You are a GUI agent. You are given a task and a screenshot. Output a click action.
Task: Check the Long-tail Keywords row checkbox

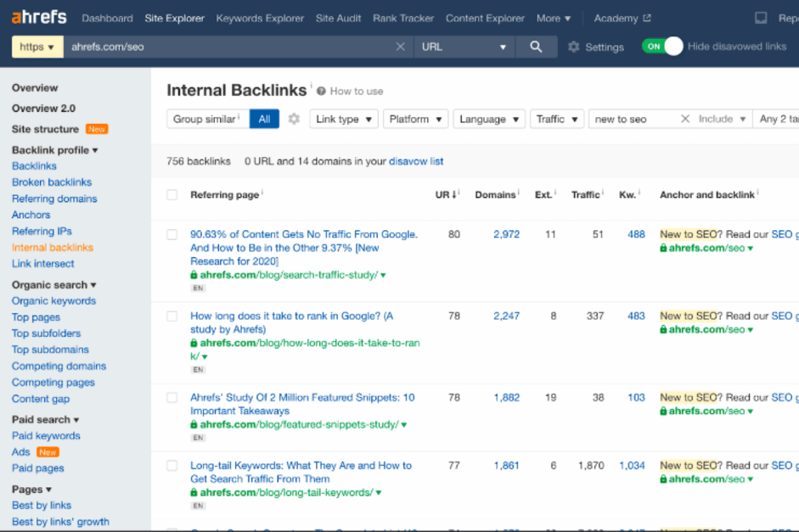pyautogui.click(x=172, y=465)
